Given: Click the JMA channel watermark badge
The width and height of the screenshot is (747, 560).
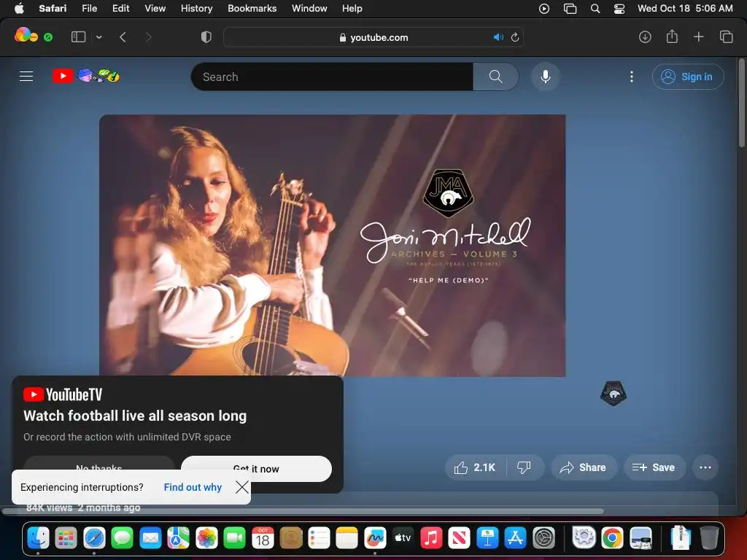Looking at the screenshot, I should pyautogui.click(x=613, y=393).
